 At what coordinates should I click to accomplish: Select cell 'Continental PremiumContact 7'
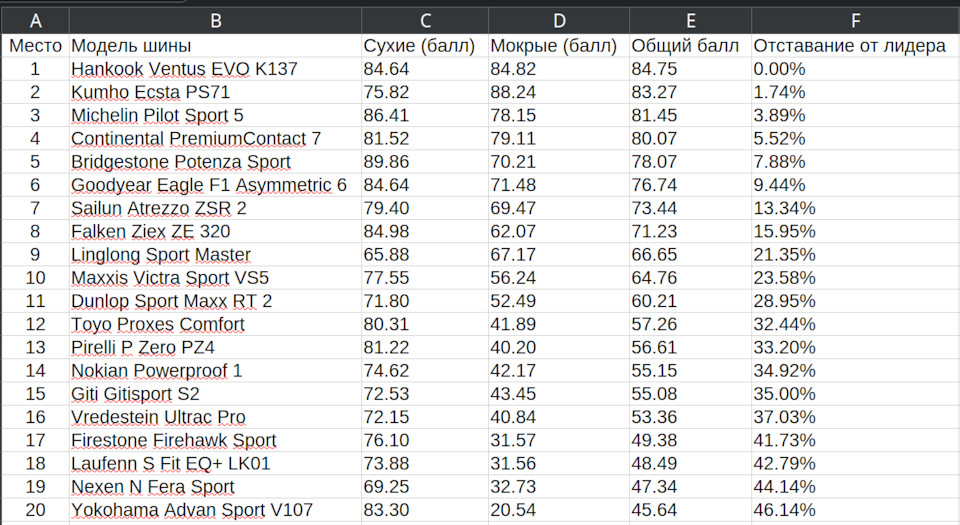tap(216, 139)
